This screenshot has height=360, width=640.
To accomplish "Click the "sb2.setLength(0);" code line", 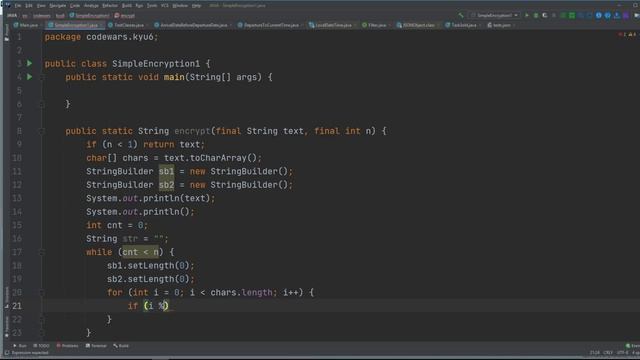I will coord(151,279).
